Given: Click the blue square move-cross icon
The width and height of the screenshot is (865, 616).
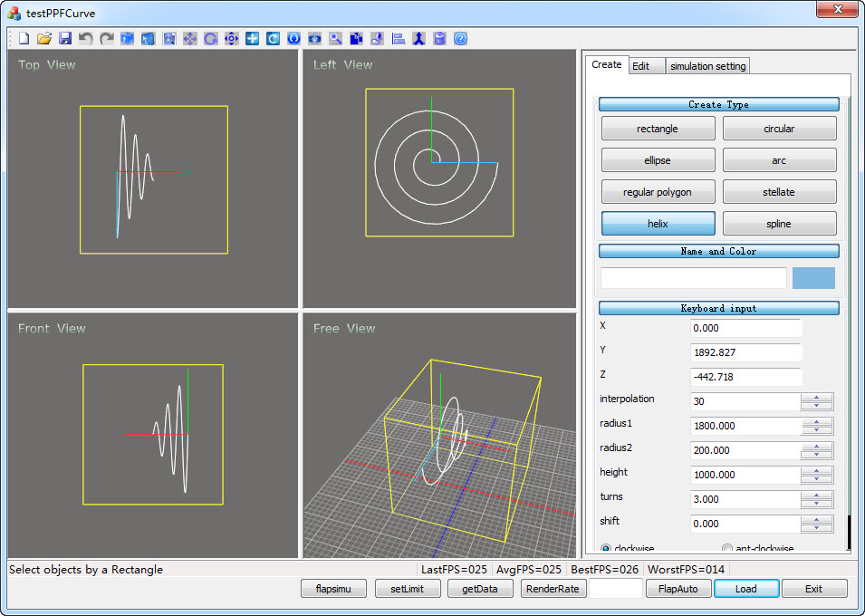Looking at the screenshot, I should point(252,38).
